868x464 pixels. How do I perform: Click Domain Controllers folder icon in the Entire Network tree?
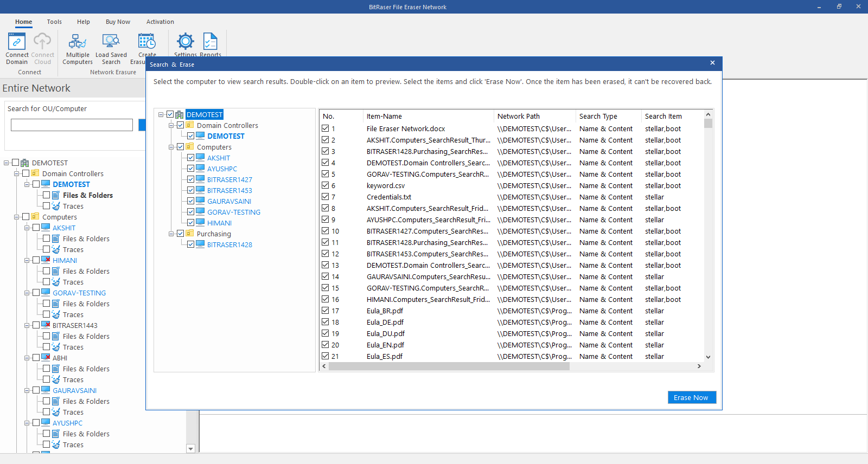pos(35,173)
